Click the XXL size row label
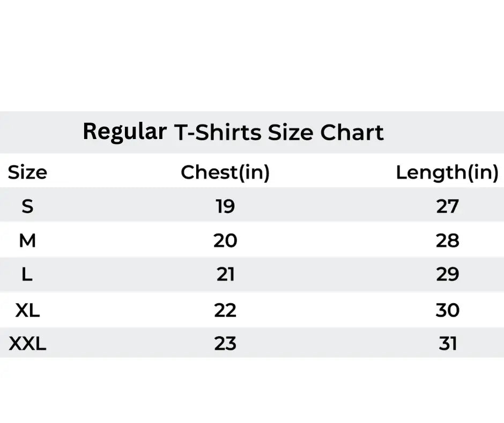The image size is (504, 423). (27, 344)
